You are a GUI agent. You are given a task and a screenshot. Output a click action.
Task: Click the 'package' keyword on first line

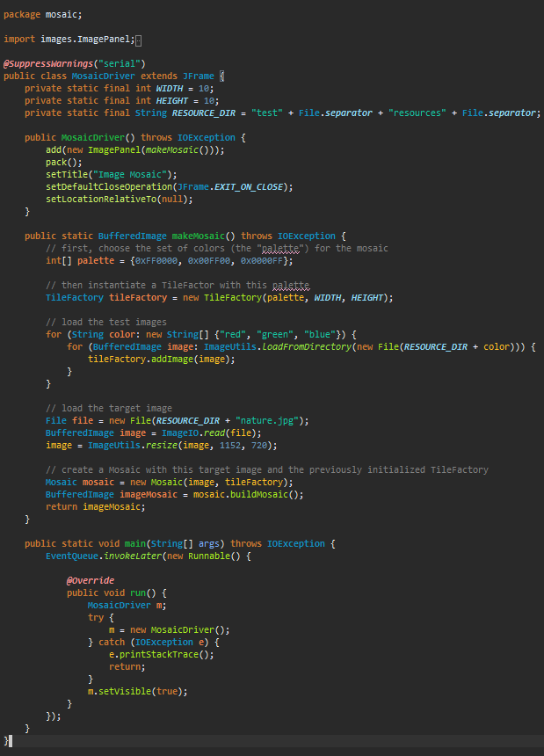pyautogui.click(x=22, y=15)
